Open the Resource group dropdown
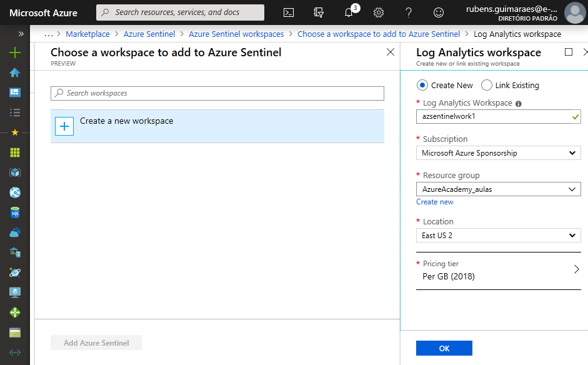Viewport: 588px width, 365px height. coord(498,189)
